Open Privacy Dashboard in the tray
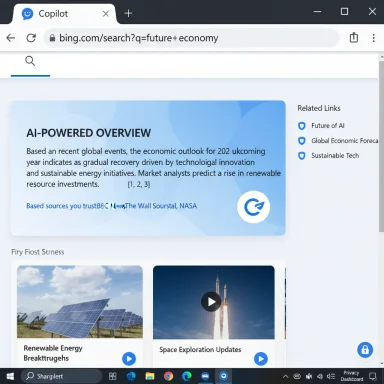This screenshot has height=384, width=384. pyautogui.click(x=352, y=376)
